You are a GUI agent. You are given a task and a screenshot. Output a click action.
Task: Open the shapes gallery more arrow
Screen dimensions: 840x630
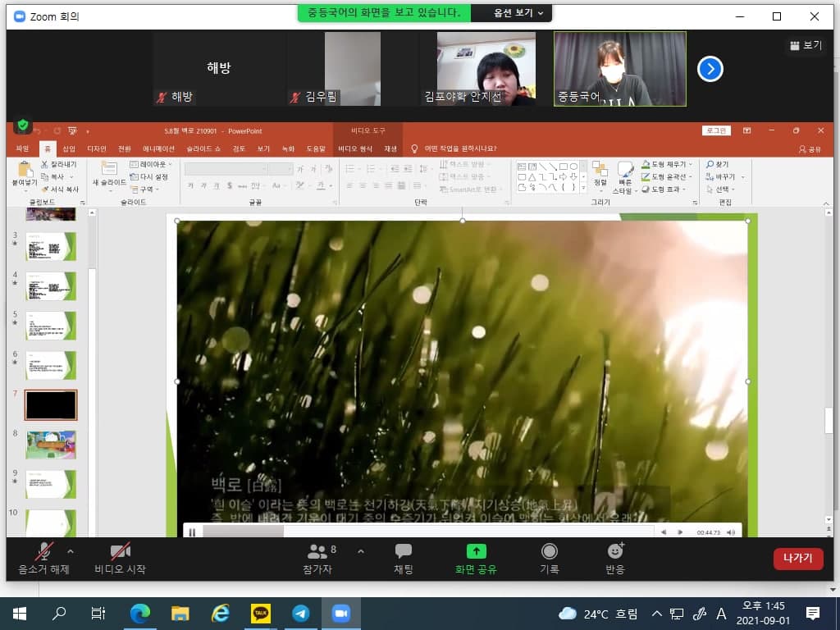point(583,188)
